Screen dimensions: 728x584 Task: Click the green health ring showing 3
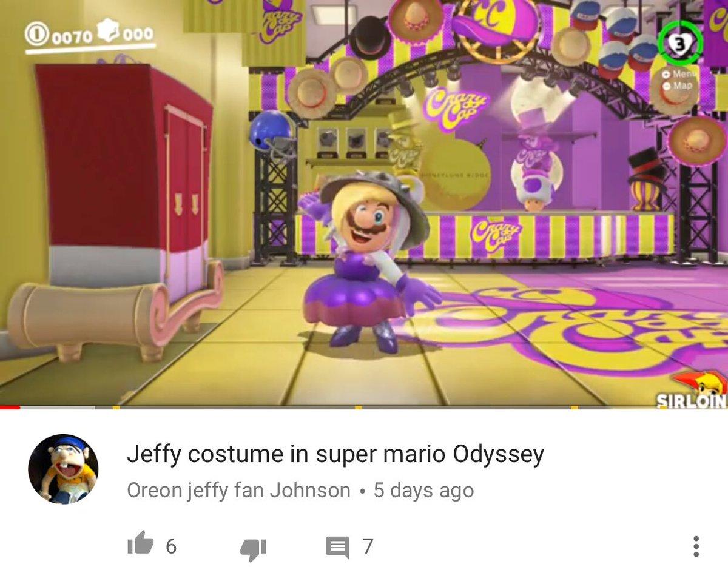pos(680,42)
